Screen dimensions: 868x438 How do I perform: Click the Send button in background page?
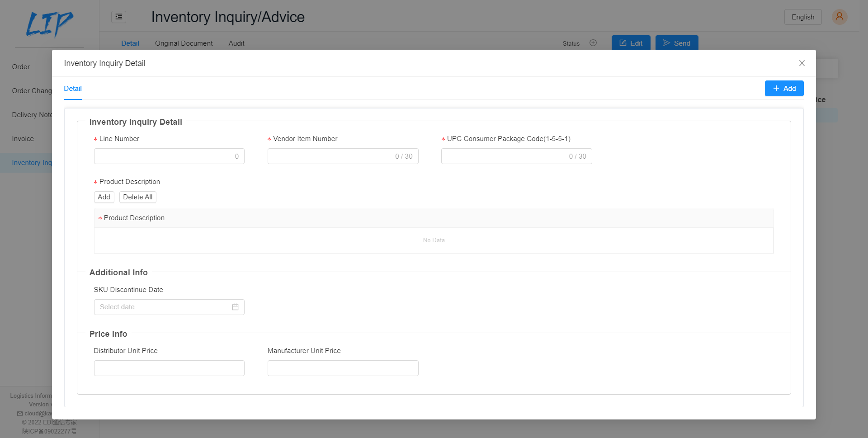[x=677, y=43]
